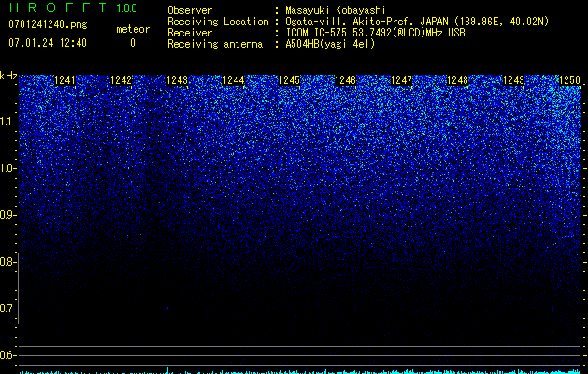Click the 0.6 frequency axis label

click(x=7, y=355)
